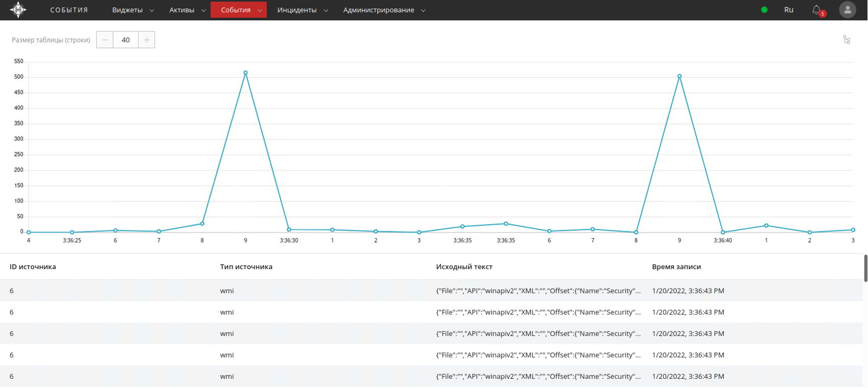Image resolution: width=868 pixels, height=388 pixels.
Task: Select the first peak data point above 500
Action: pyautogui.click(x=246, y=73)
